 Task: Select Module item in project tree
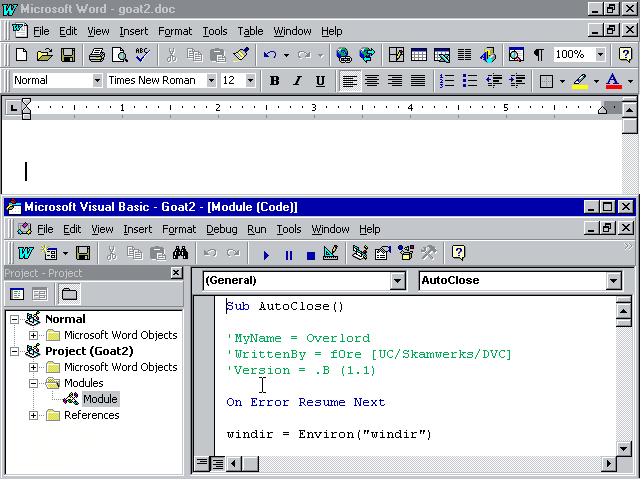click(100, 399)
